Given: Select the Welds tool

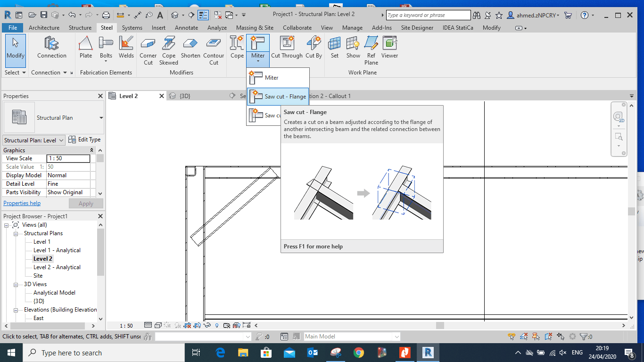Looking at the screenshot, I should (x=126, y=47).
